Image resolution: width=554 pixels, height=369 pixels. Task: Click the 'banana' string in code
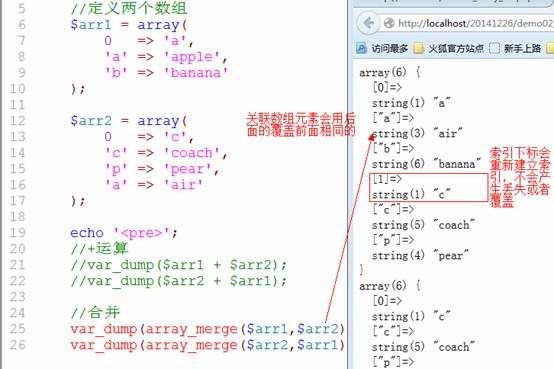[196, 73]
